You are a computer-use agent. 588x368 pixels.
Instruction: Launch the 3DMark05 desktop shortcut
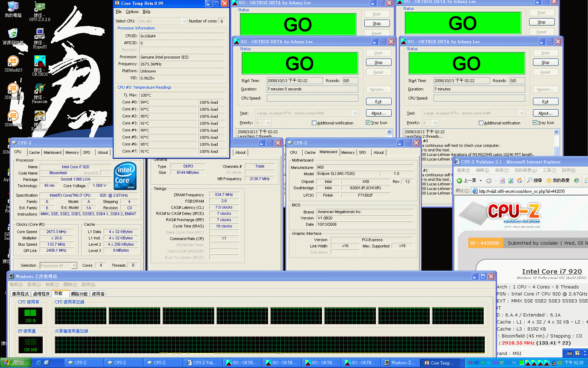click(13, 91)
